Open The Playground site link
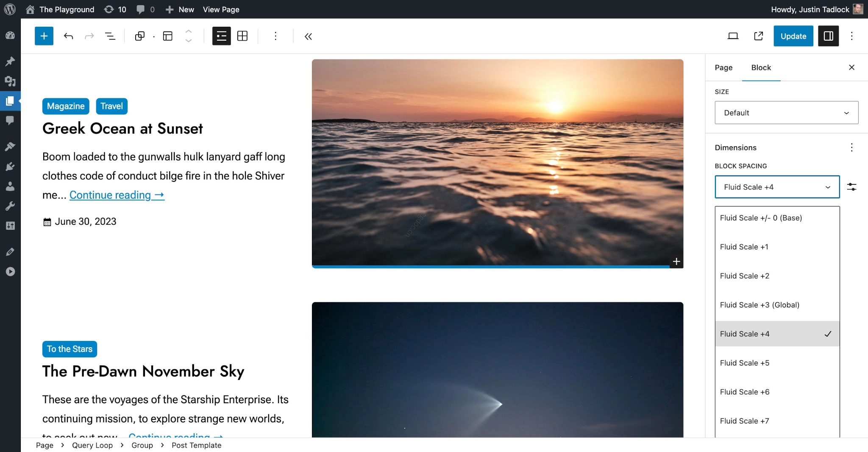This screenshot has width=868, height=452. click(x=60, y=9)
